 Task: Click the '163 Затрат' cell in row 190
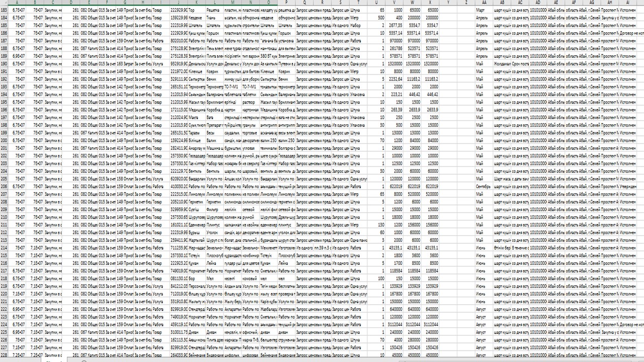click(125, 63)
